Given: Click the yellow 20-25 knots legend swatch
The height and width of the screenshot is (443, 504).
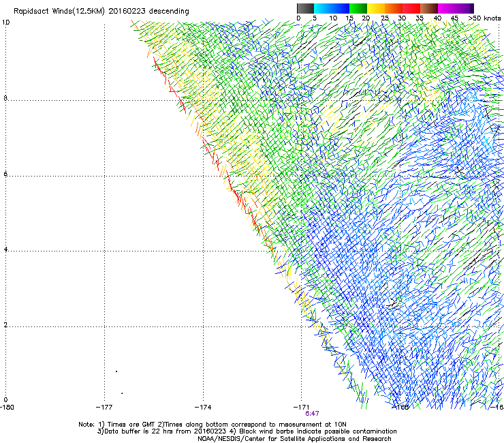Looking at the screenshot, I should (x=376, y=8).
